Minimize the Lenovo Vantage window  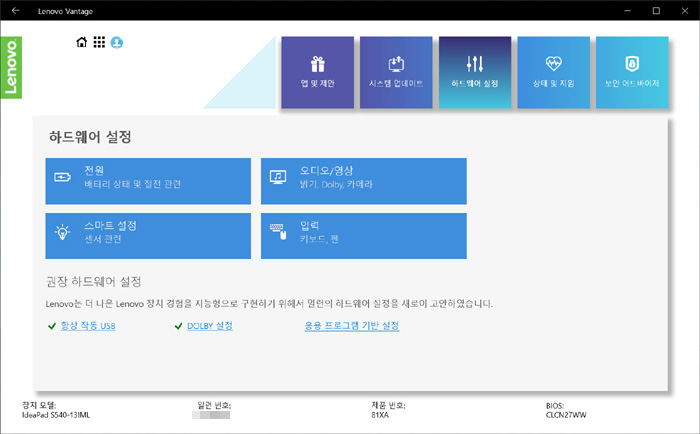(x=627, y=10)
